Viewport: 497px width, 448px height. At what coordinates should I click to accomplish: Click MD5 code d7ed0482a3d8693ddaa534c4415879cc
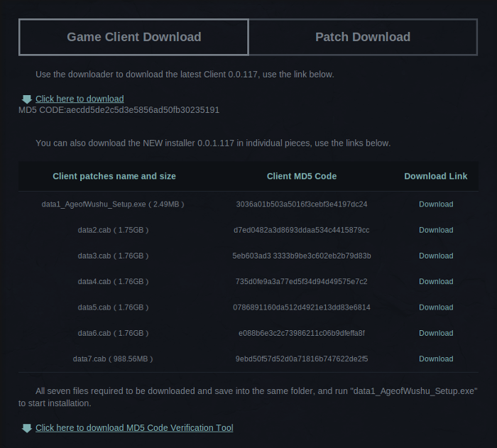pyautogui.click(x=302, y=230)
